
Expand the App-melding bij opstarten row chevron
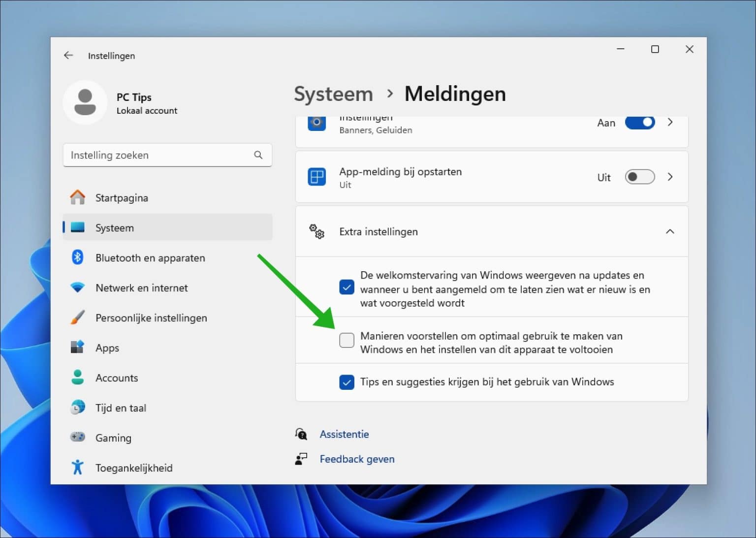[670, 177]
